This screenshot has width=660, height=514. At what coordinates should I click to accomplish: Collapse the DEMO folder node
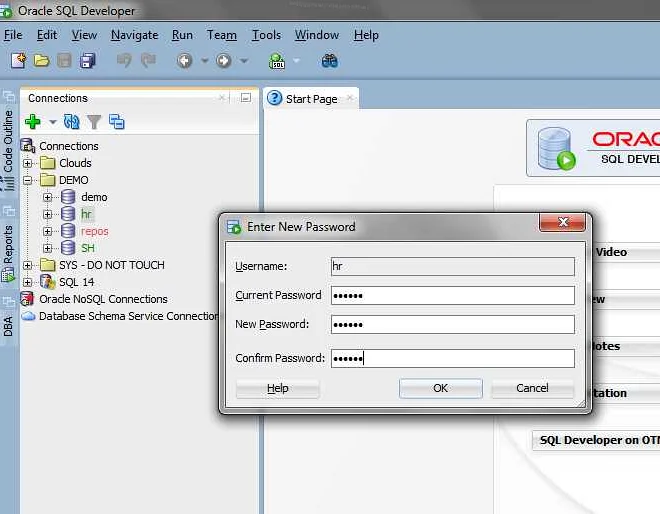(x=28, y=180)
